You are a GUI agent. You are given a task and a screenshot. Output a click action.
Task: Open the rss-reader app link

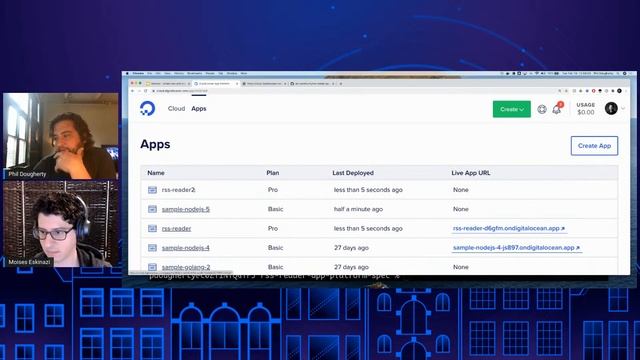click(x=176, y=229)
